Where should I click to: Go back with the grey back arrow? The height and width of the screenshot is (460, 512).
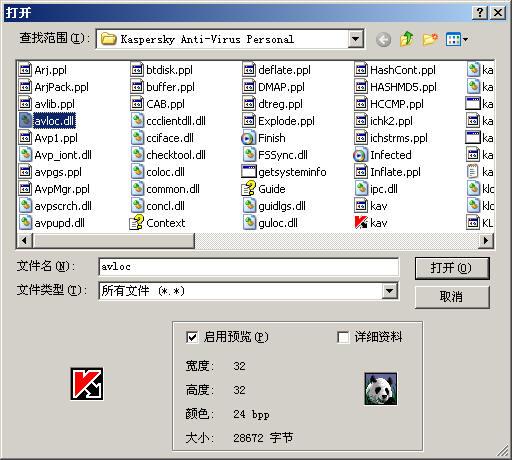(383, 40)
